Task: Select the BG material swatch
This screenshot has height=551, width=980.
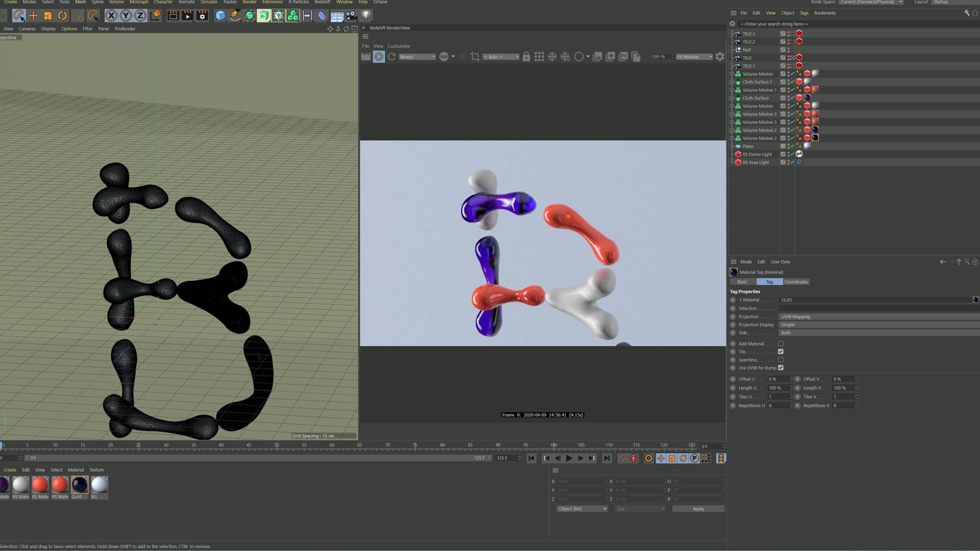Action: coord(100,485)
